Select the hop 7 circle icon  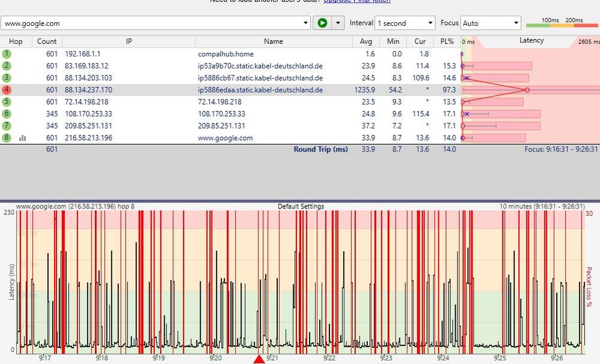coord(7,126)
